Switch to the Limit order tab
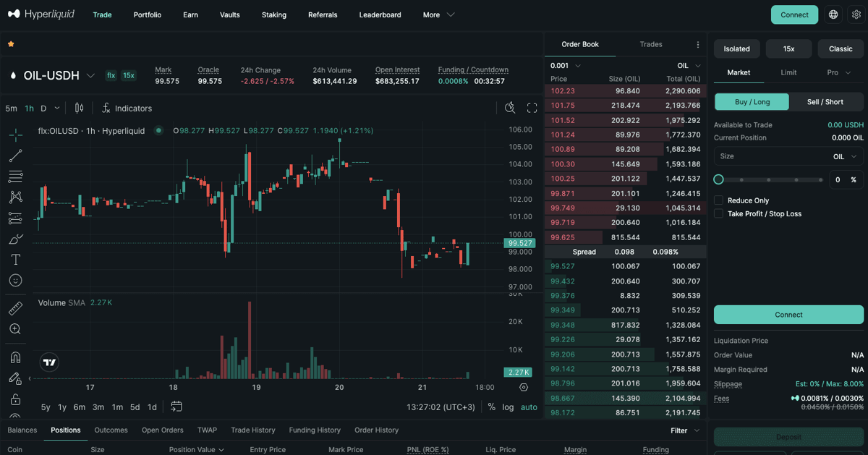 788,72
